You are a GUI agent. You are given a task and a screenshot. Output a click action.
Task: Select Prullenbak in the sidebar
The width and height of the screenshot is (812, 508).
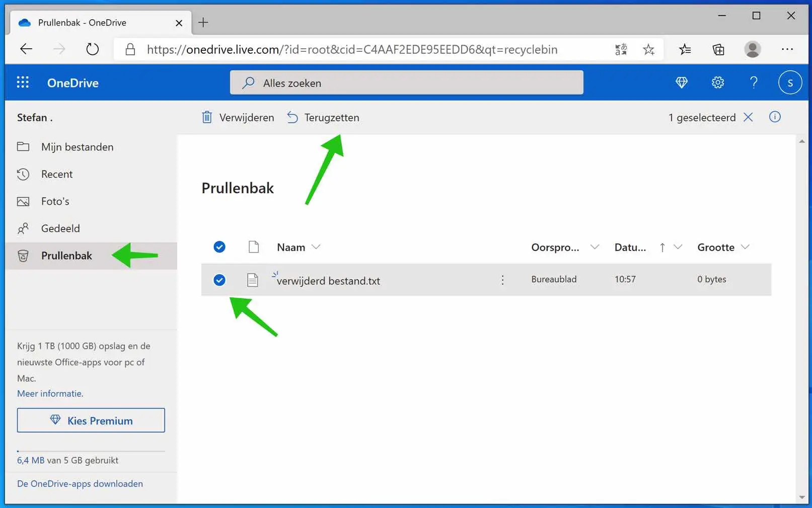91,256
